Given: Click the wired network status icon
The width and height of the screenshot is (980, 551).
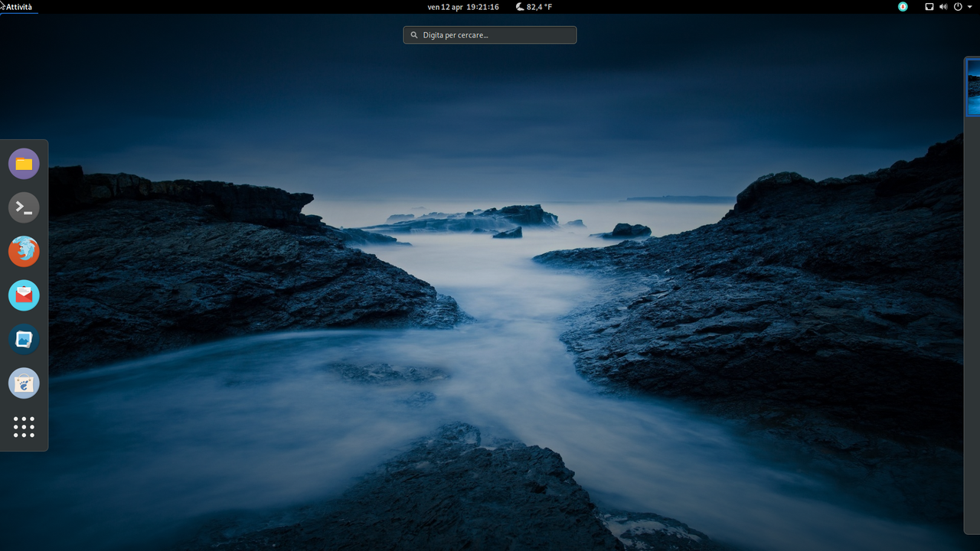Looking at the screenshot, I should pyautogui.click(x=929, y=7).
